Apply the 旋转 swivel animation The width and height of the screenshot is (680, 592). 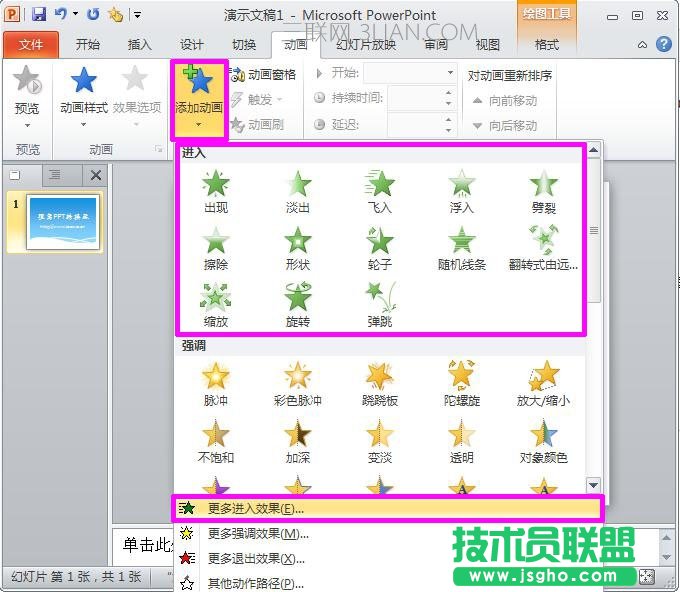tap(298, 305)
